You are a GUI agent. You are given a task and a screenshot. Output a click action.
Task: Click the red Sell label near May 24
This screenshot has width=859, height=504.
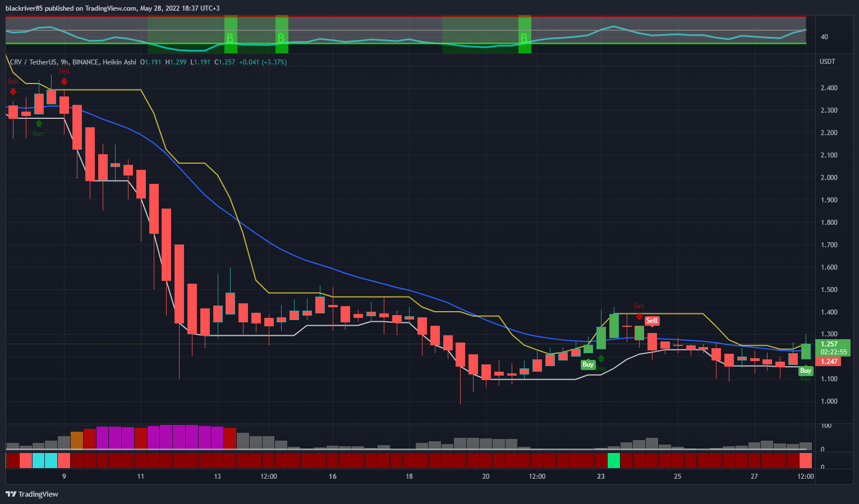(651, 321)
